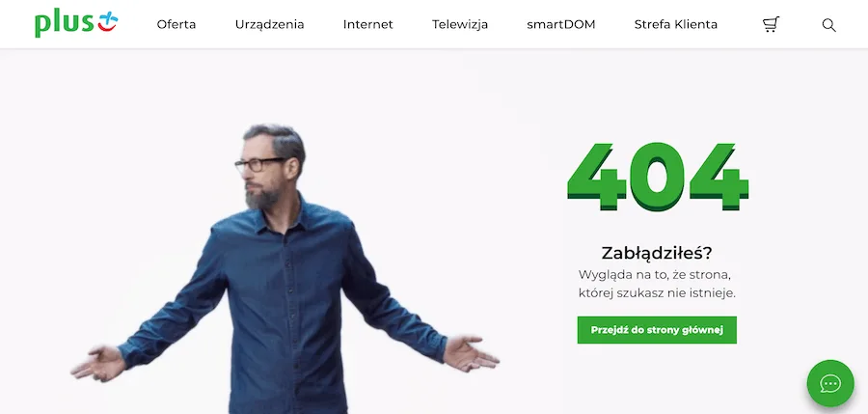Open the smartDOM menu item
Image resolution: width=868 pixels, height=414 pixels.
pos(561,24)
